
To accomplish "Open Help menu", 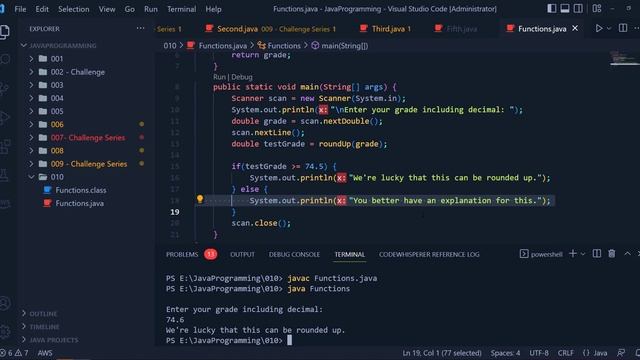I will pos(213,9).
